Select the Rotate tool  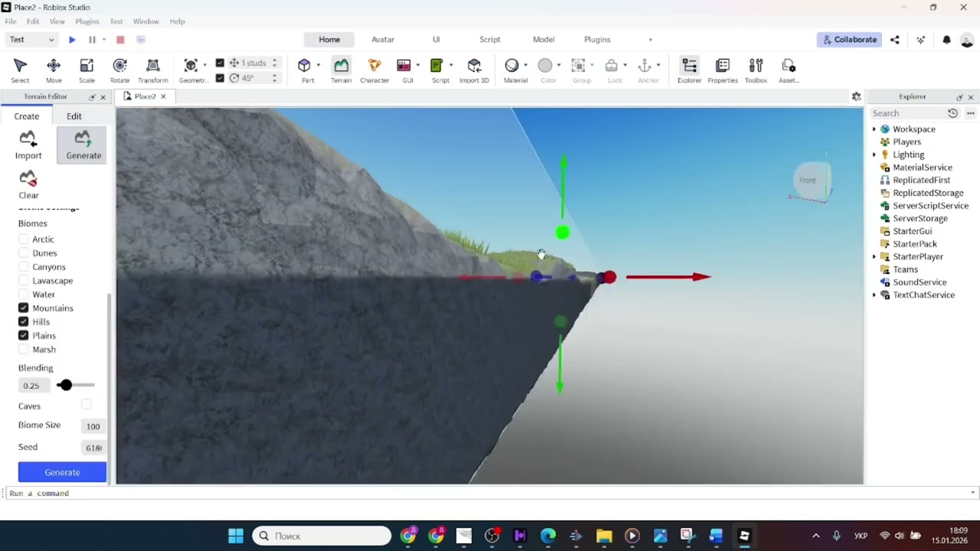(119, 70)
